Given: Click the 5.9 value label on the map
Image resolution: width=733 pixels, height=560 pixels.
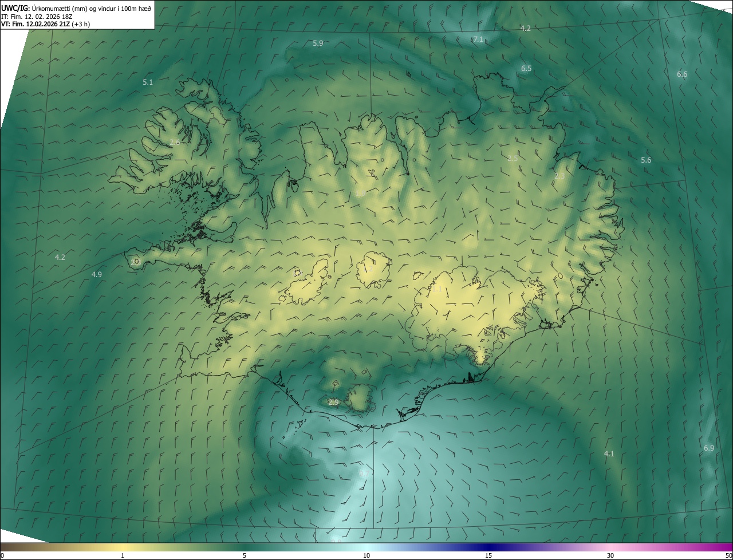Looking at the screenshot, I should [x=318, y=43].
